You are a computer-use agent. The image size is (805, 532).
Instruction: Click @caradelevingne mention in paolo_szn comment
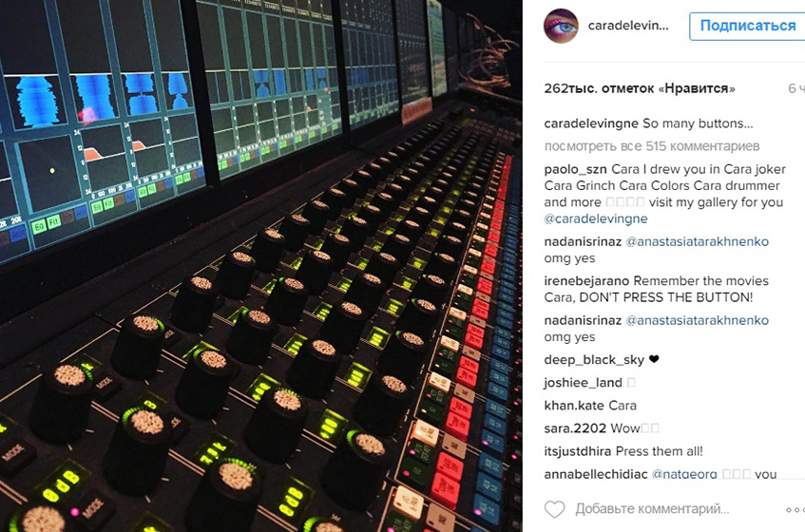coord(596,218)
